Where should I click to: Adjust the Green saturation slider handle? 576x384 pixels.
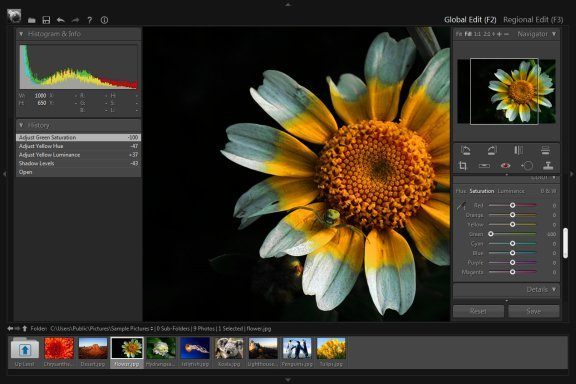pyautogui.click(x=490, y=234)
